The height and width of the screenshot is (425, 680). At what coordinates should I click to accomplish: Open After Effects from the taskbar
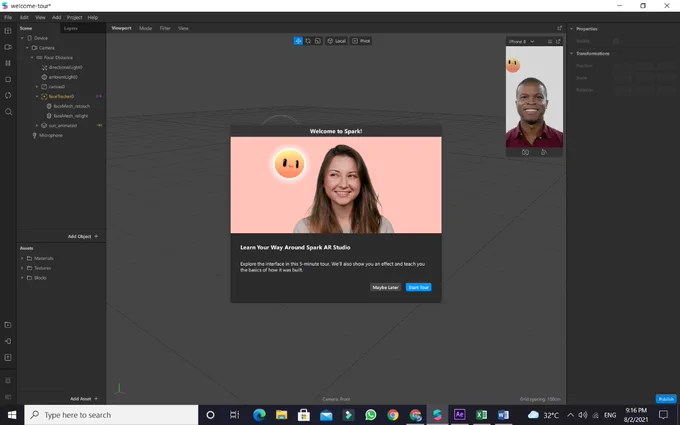(459, 415)
